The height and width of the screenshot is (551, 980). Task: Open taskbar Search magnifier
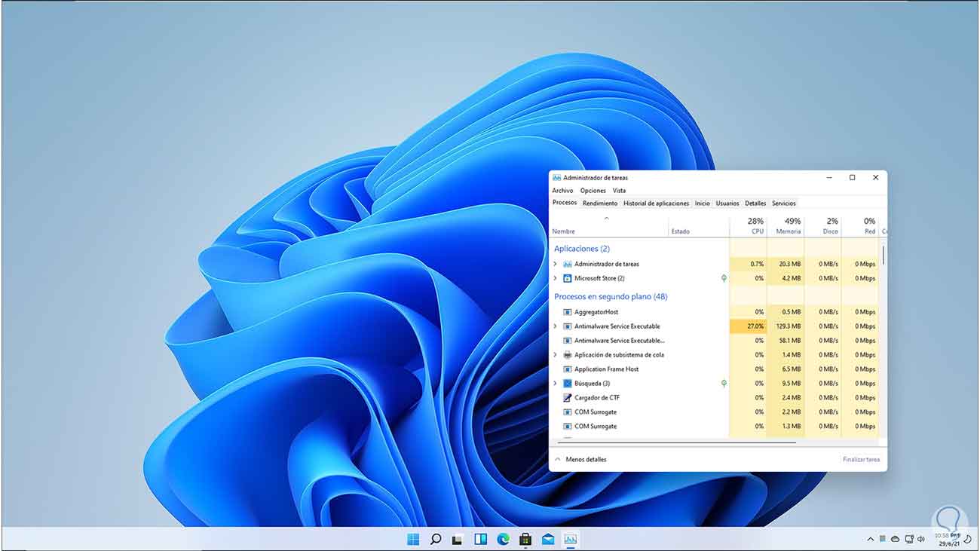[x=436, y=539]
